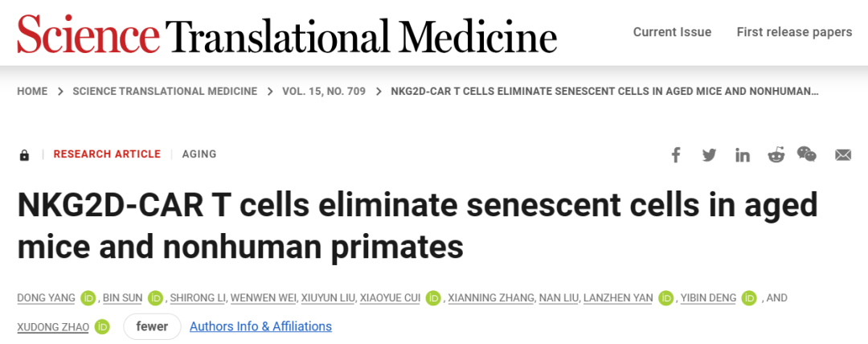This screenshot has width=868, height=344.
Task: Navigate to Science Translational Medicine breadcrumb
Action: click(x=165, y=91)
